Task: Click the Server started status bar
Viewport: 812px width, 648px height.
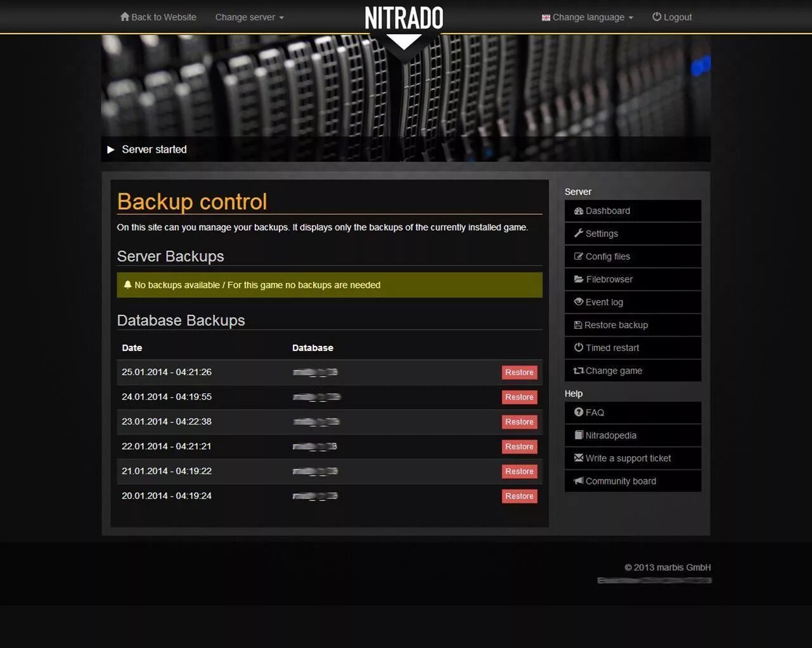Action: point(406,149)
